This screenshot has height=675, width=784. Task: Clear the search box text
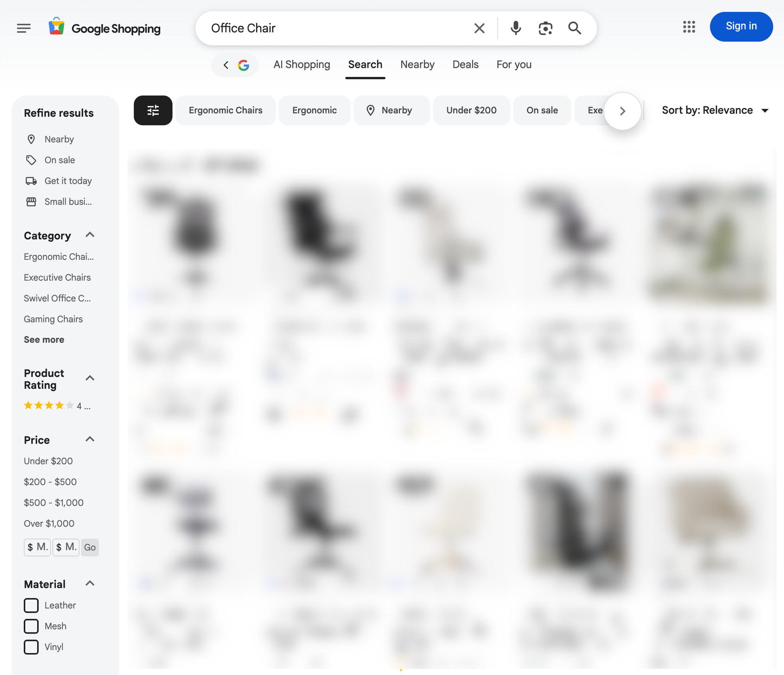tap(479, 28)
